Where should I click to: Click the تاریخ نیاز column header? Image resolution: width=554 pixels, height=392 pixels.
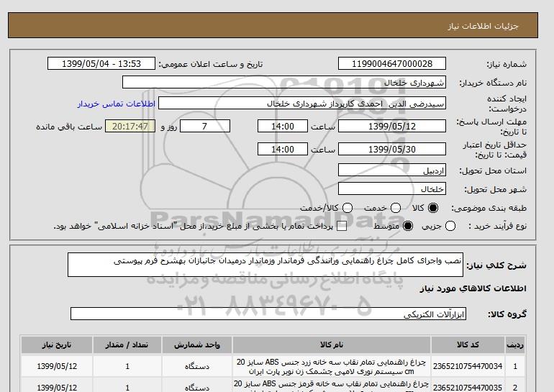click(x=57, y=345)
